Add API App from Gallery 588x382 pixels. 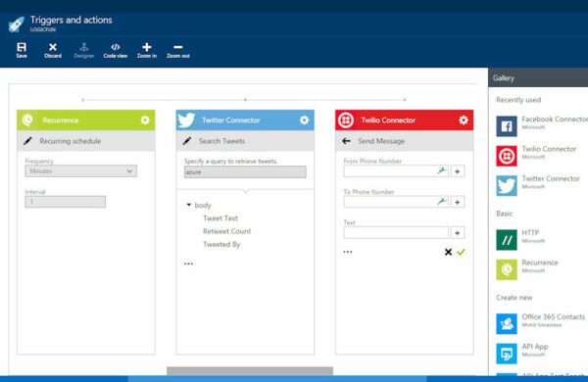[522, 354]
